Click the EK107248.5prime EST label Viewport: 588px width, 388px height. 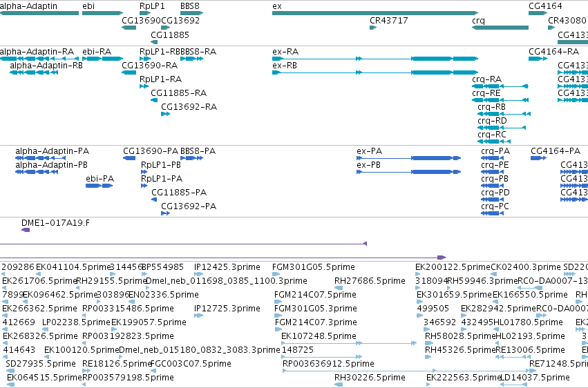pos(319,337)
